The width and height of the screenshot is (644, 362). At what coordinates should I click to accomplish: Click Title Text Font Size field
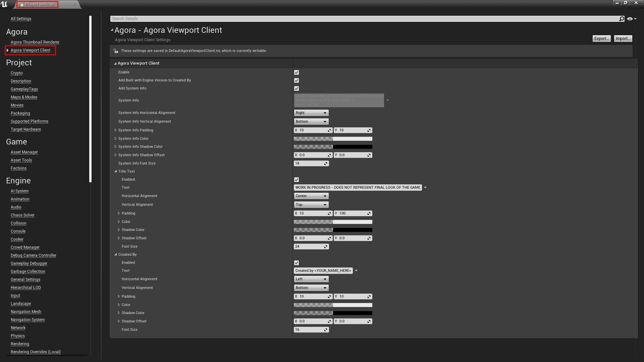[311, 247]
